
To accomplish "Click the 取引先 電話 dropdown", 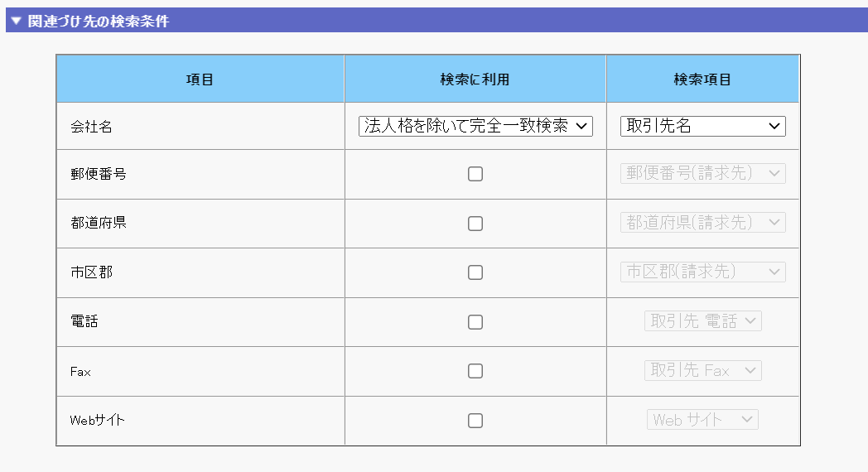I will tap(702, 321).
